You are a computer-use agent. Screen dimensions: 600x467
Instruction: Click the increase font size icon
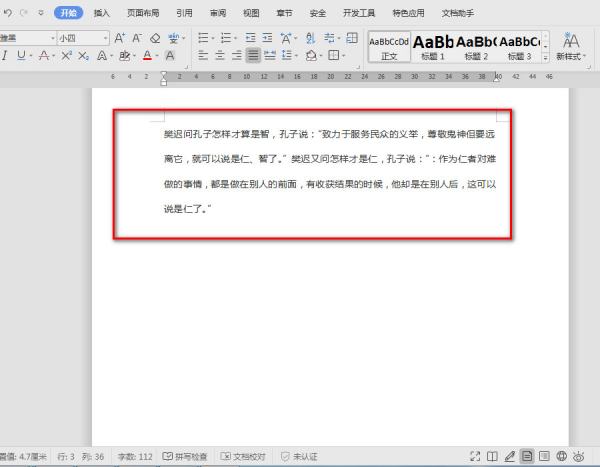coord(120,38)
